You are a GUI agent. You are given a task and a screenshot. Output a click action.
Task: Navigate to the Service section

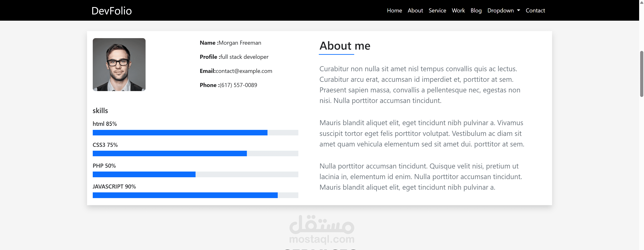pyautogui.click(x=437, y=11)
